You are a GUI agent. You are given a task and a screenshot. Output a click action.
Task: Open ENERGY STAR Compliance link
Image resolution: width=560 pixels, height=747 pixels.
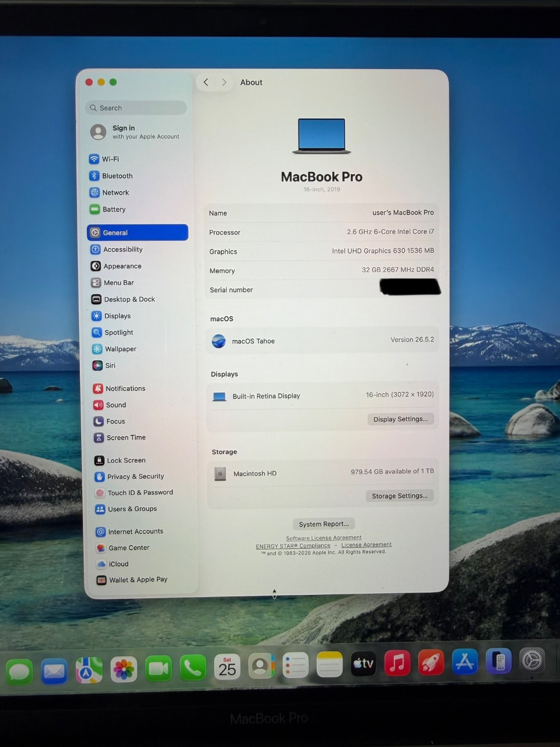click(x=293, y=546)
